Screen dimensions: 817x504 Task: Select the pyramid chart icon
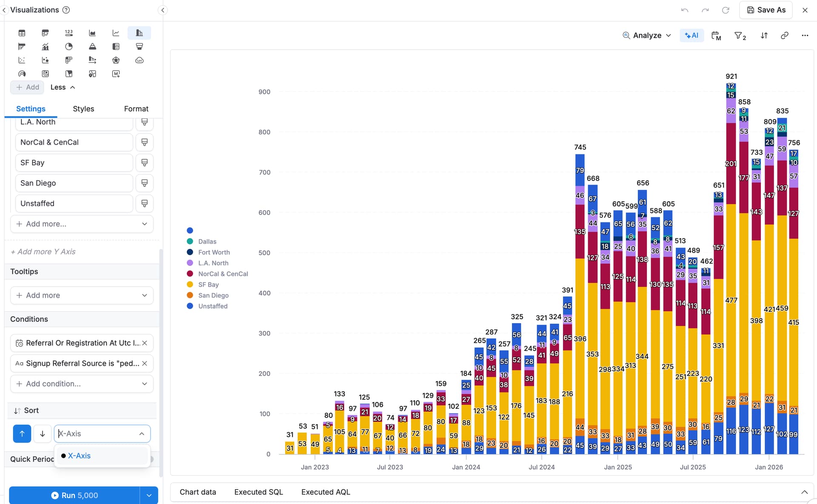(x=92, y=46)
